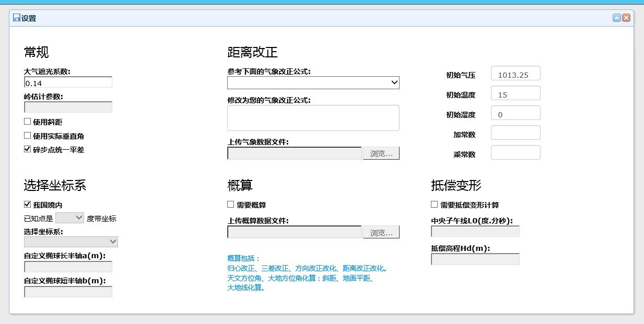This screenshot has height=324, width=644.
Task: Open the 选择坐标系 dropdown
Action: (x=71, y=242)
